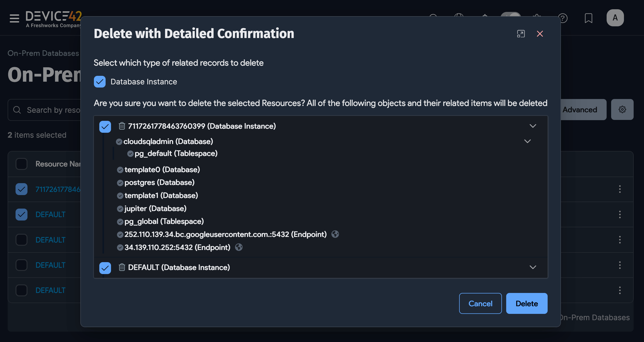Image resolution: width=644 pixels, height=342 pixels.
Task: Toggle the select-all checkbox in Resource Name header
Action: click(x=21, y=164)
